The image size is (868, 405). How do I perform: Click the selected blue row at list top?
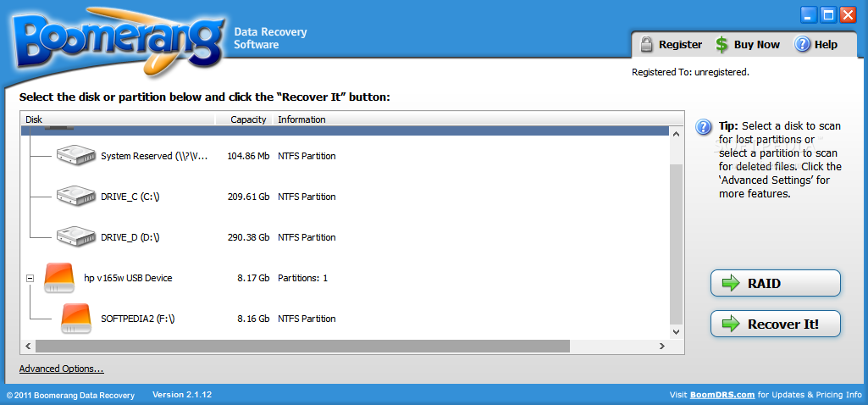(x=345, y=130)
